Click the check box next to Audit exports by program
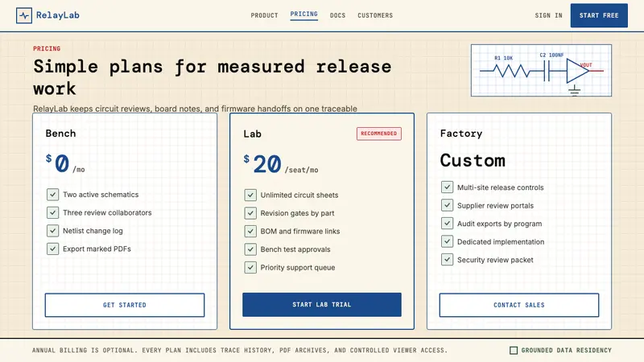Screen dimensions: 644x362 [x=447, y=224]
